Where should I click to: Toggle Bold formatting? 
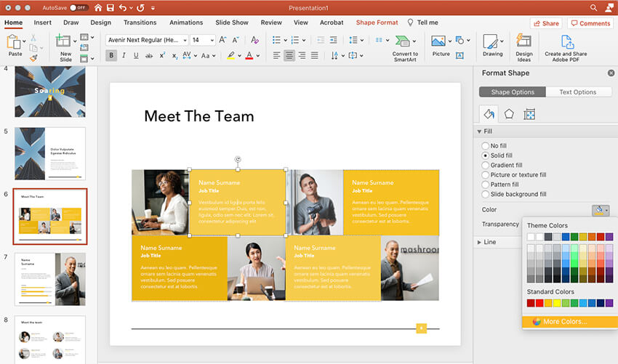pyautogui.click(x=111, y=55)
